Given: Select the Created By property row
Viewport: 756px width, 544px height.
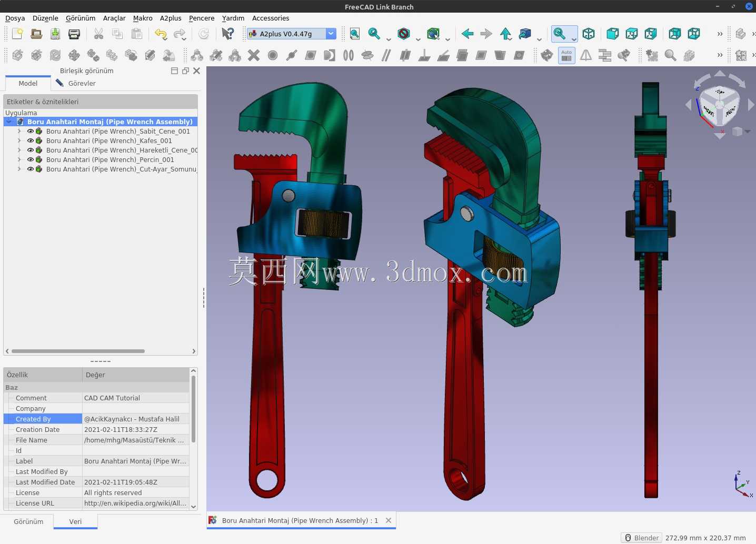Looking at the screenshot, I should pyautogui.click(x=96, y=419).
